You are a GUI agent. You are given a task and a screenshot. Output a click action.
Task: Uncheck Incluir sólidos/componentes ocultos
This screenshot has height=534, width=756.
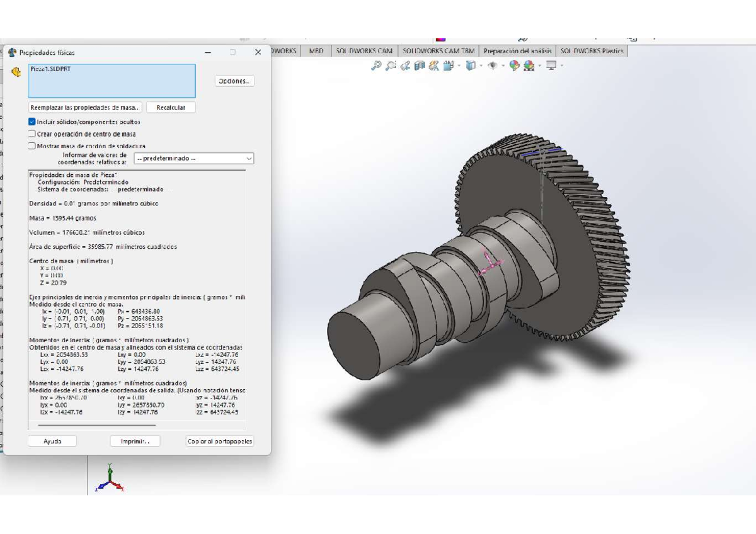30,122
